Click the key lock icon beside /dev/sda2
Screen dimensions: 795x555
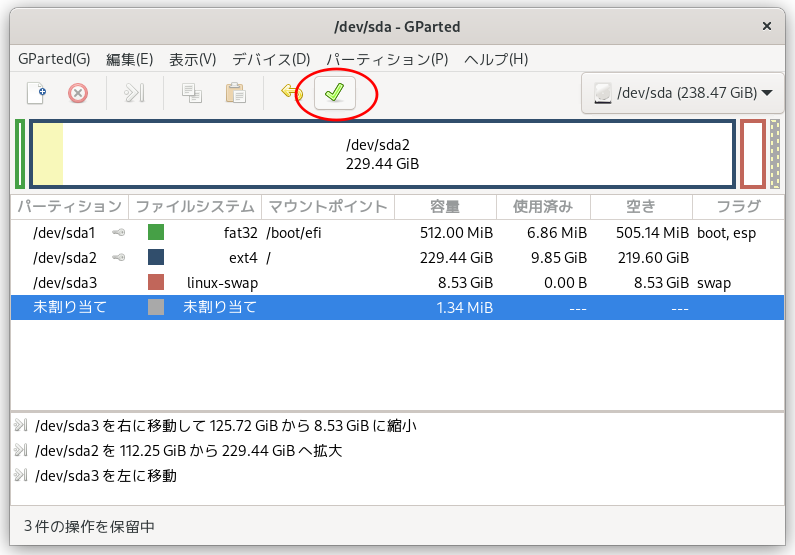tap(119, 257)
